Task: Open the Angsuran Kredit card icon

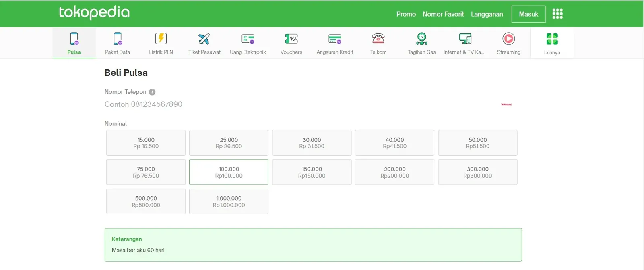Action: point(335,39)
